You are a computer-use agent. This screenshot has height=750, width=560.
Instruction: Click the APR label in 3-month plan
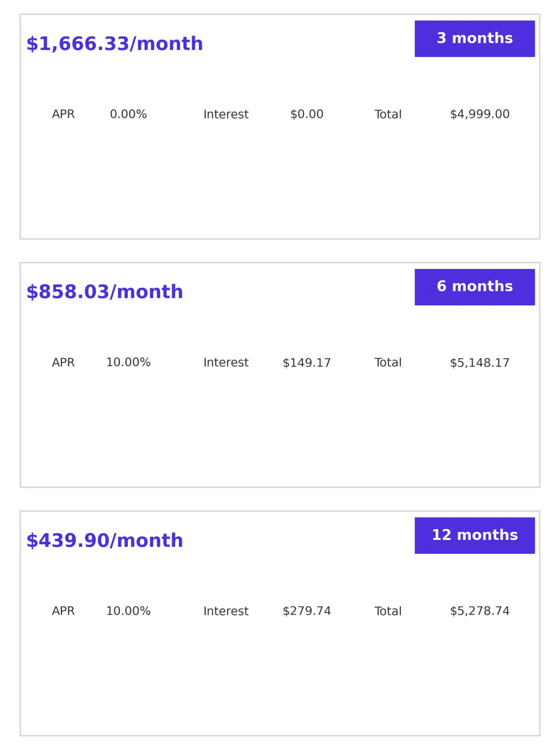tap(63, 114)
